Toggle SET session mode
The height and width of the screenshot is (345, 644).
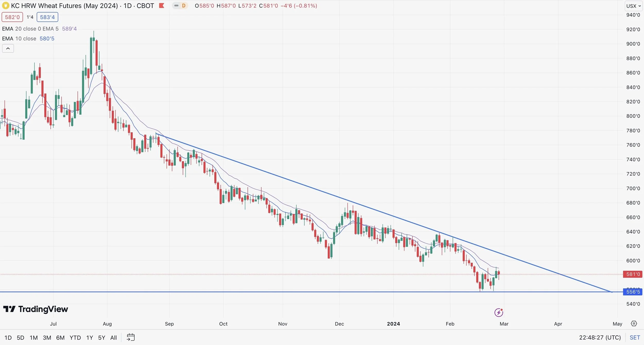click(635, 338)
